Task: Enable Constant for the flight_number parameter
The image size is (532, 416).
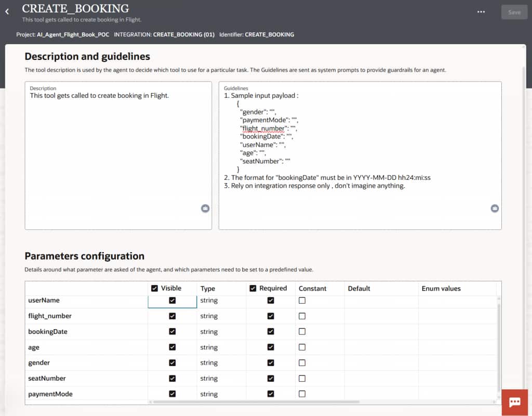Action: pyautogui.click(x=302, y=316)
